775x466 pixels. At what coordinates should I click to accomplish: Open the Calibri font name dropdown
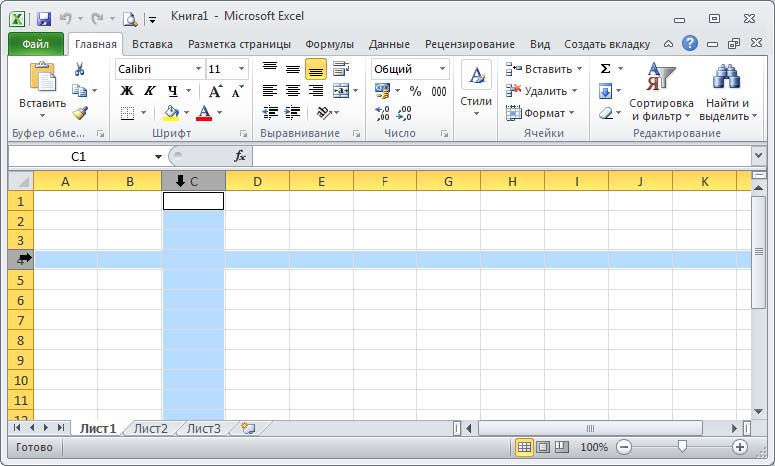(x=198, y=69)
